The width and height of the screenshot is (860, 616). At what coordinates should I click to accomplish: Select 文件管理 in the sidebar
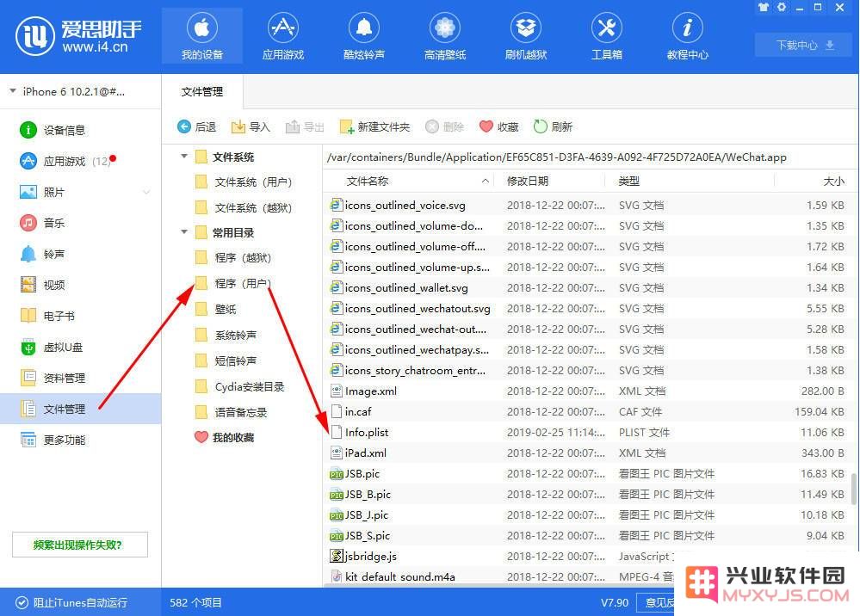(80, 409)
